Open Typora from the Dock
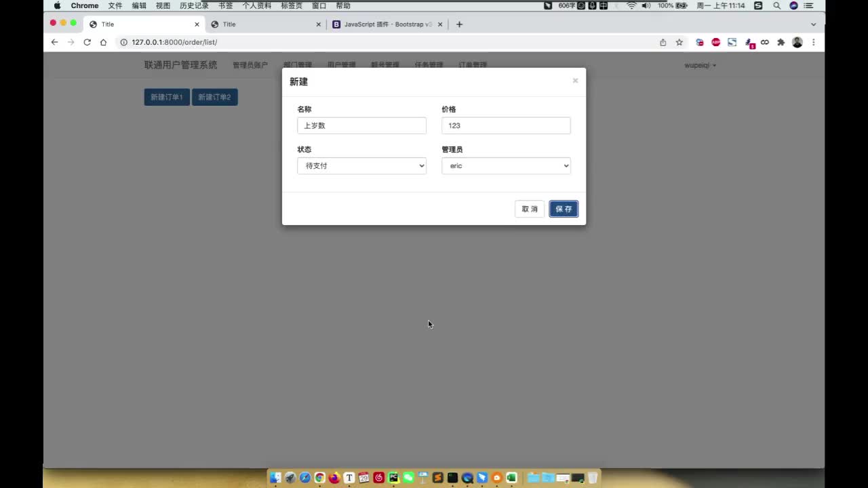Viewport: 868px width, 488px height. (349, 478)
